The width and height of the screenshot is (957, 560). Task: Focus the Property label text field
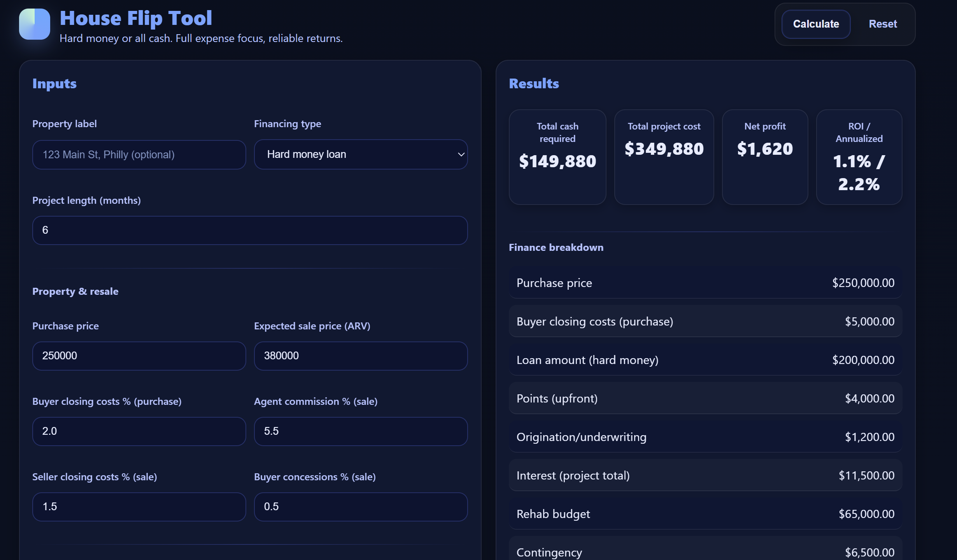point(139,155)
